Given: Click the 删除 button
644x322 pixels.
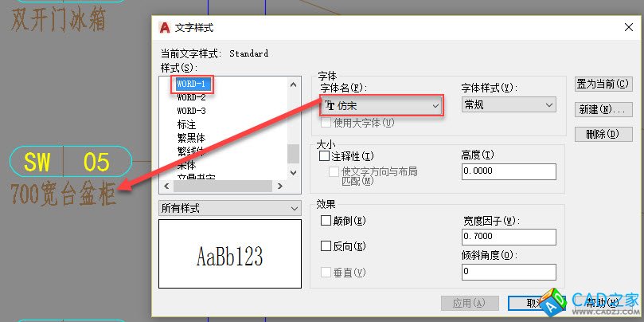Looking at the screenshot, I should [x=602, y=134].
